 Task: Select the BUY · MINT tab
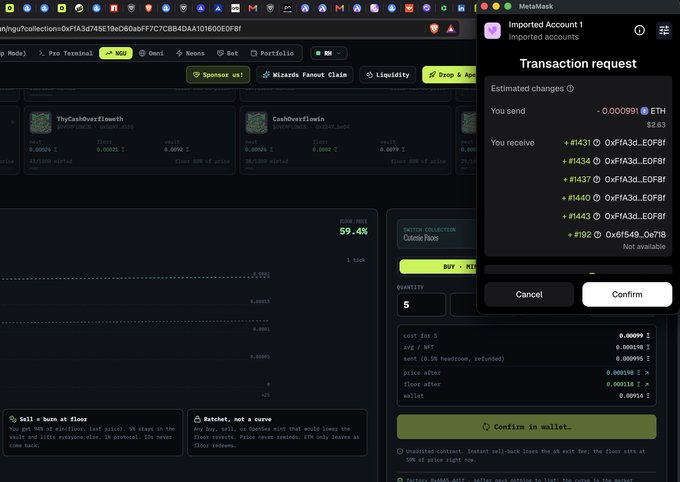click(438, 266)
